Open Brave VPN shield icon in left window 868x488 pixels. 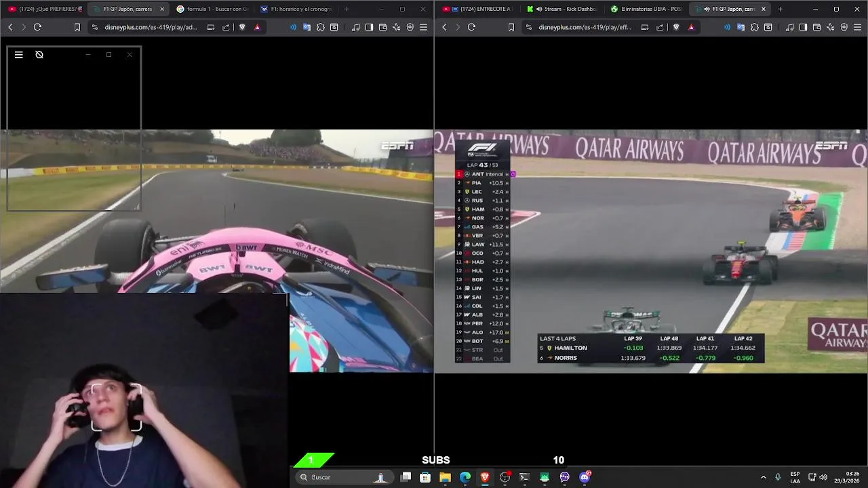pyautogui.click(x=410, y=27)
